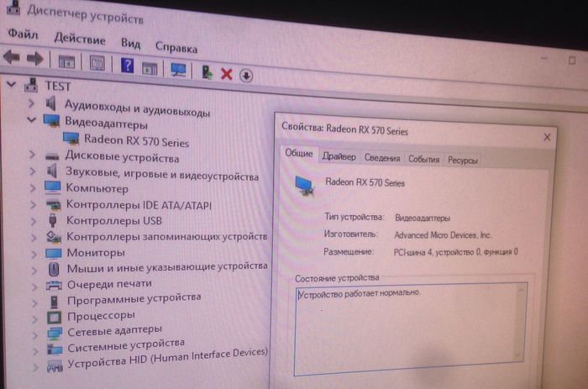
Task: Click the Дисковые устройства drive icon
Action: tap(52, 156)
